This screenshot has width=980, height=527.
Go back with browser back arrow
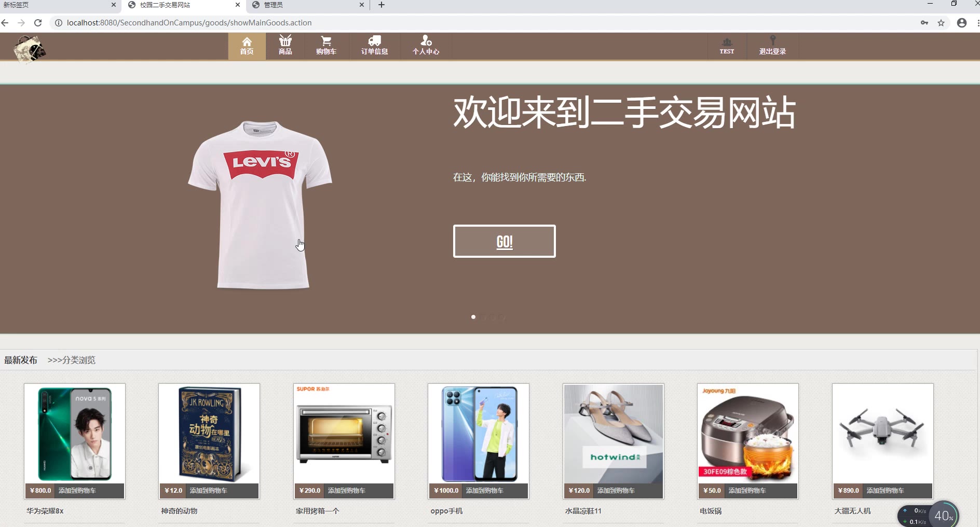[5, 23]
